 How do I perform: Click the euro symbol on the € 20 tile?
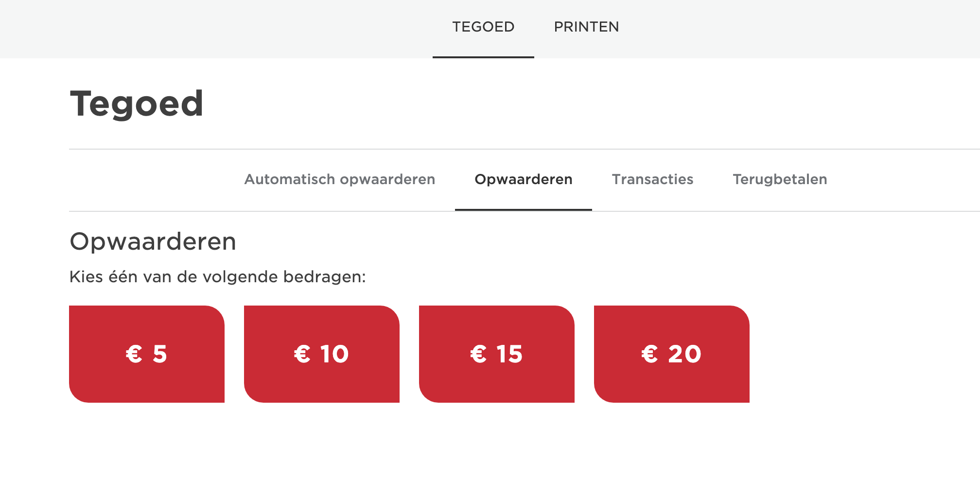650,355
